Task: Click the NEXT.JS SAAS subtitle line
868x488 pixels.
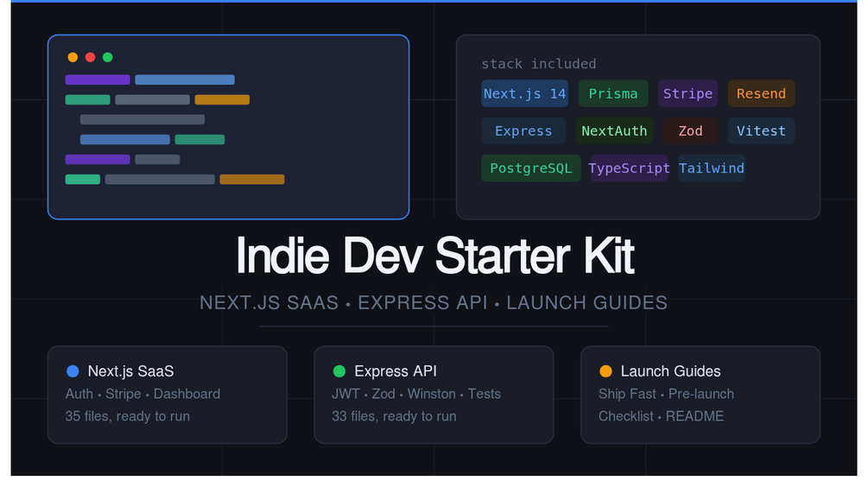Action: point(434,302)
